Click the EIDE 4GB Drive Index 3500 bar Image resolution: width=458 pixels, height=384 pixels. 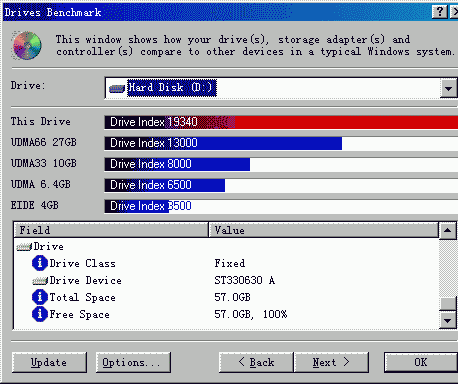pos(137,206)
